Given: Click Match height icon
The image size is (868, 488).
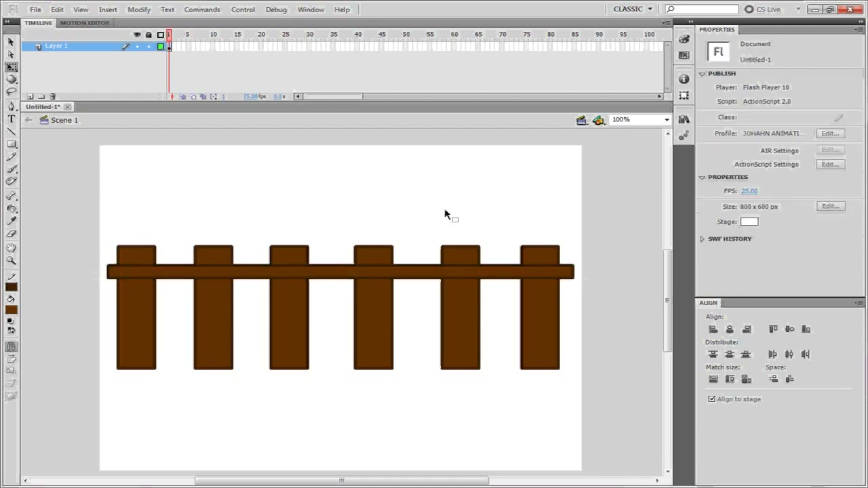Looking at the screenshot, I should (x=730, y=380).
